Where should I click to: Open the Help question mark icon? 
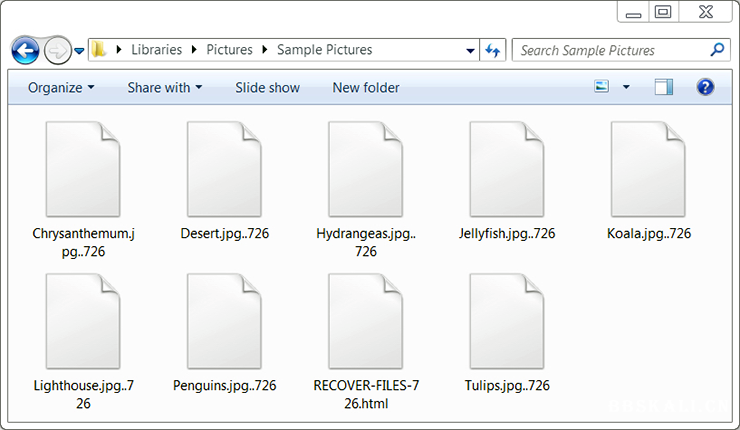(x=705, y=87)
